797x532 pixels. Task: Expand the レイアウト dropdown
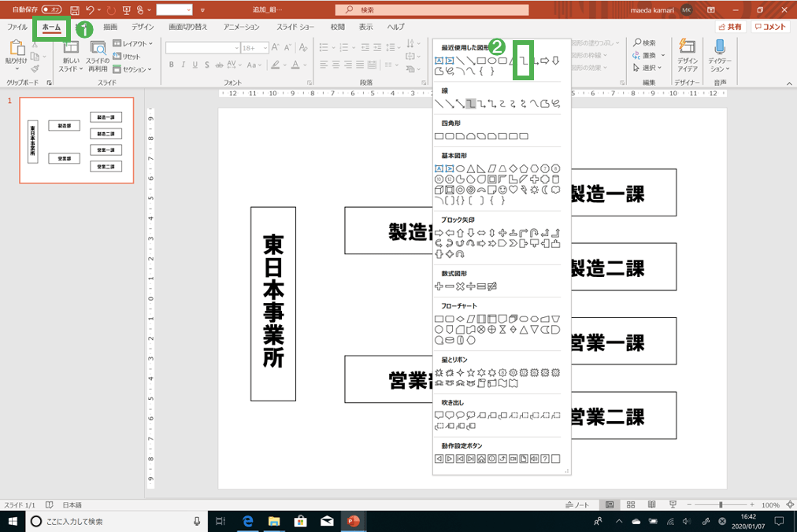132,44
